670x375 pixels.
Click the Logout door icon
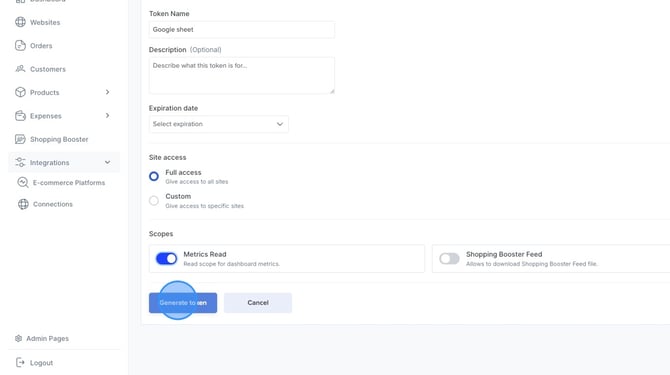20,363
